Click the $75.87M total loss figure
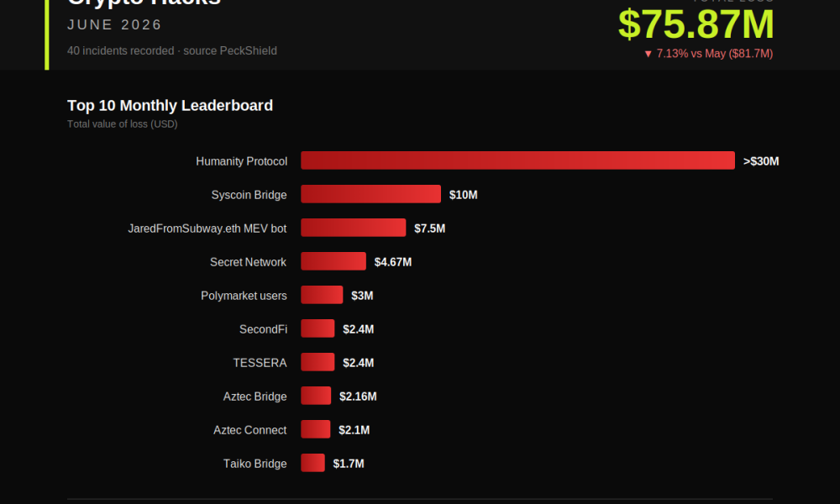Viewport: 840px width, 504px height. coord(696,24)
